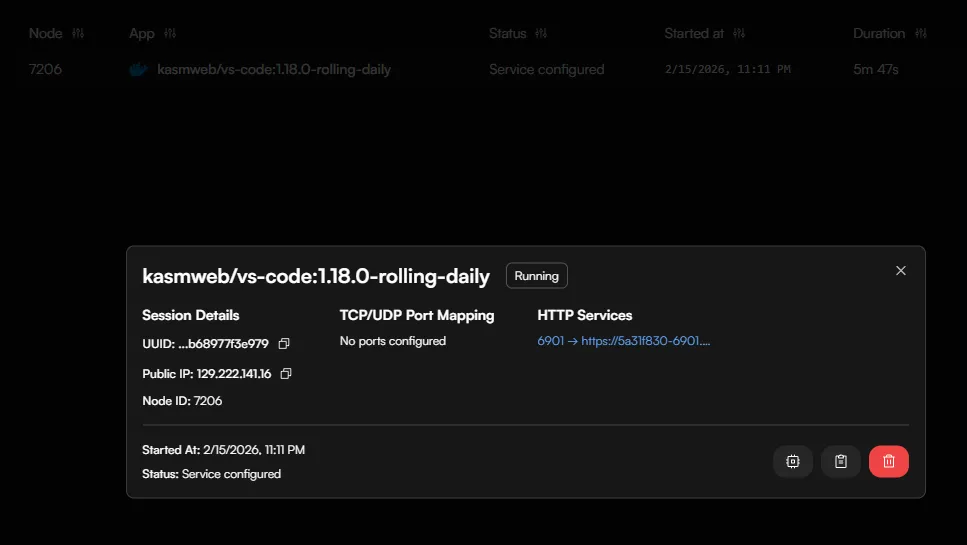Open filter options for App column
The height and width of the screenshot is (545, 967).
pos(170,33)
